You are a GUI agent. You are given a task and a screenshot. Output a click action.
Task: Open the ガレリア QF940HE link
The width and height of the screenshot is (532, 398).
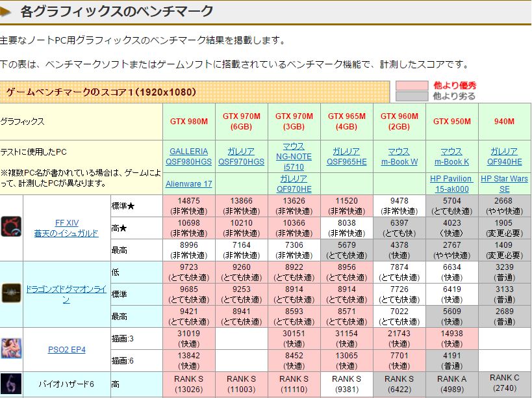(x=504, y=157)
